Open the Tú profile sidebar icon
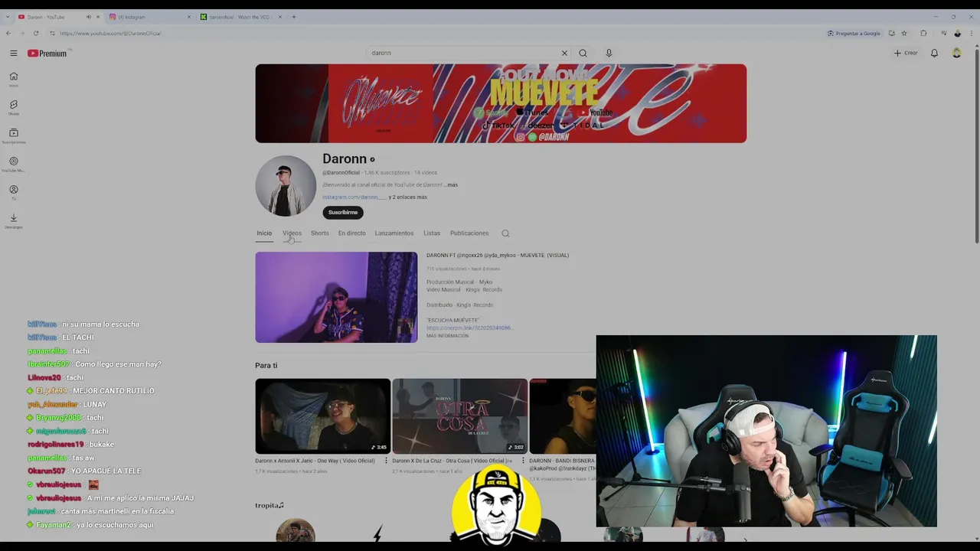This screenshot has height=551, width=980. [13, 192]
